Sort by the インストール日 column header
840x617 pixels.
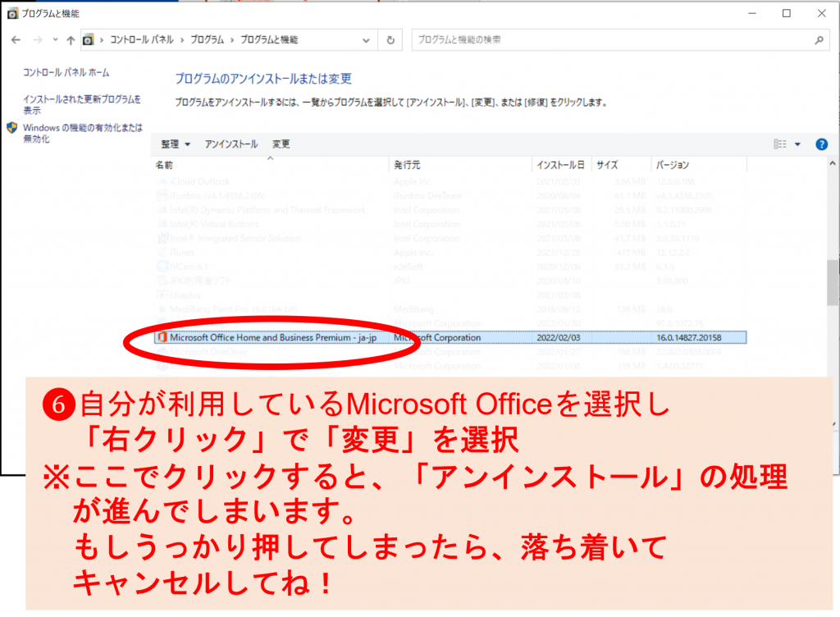click(x=561, y=165)
